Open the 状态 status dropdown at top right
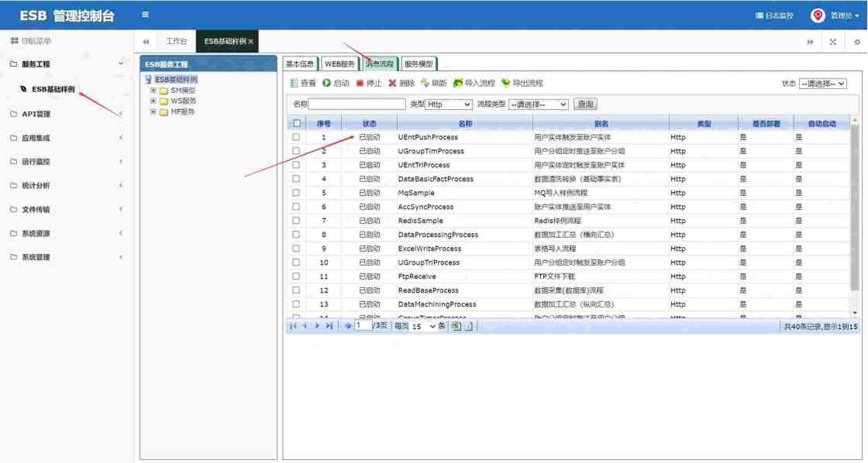 coord(822,84)
